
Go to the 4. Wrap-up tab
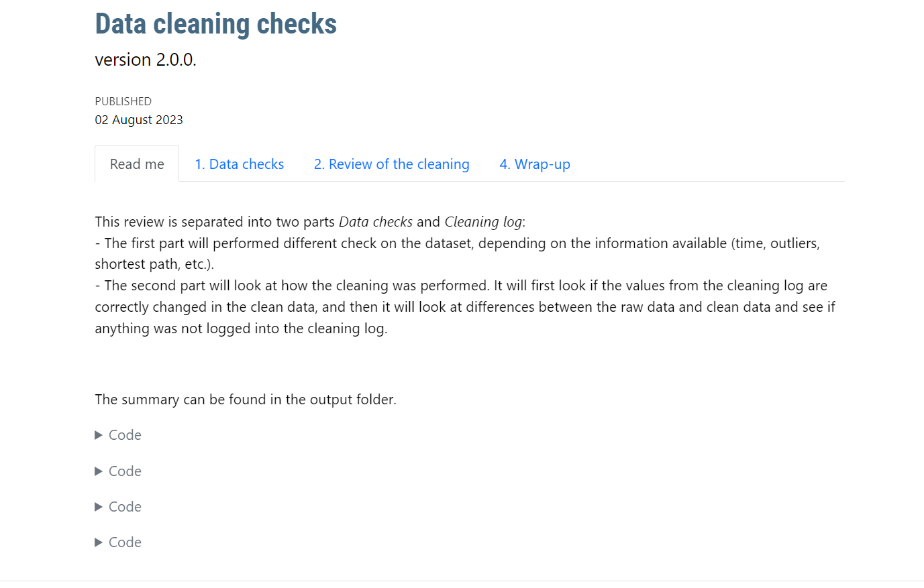click(535, 164)
